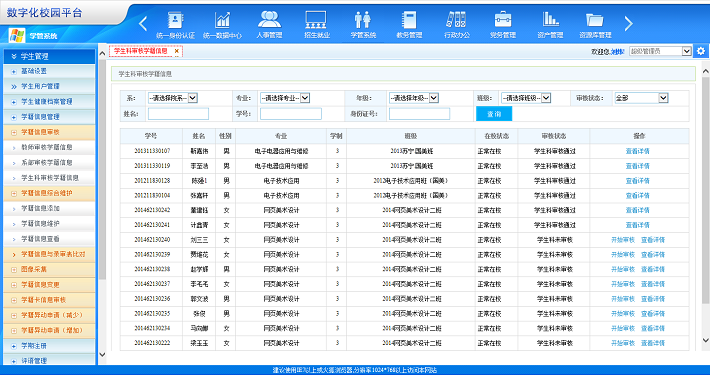Open the 党务管理 briefcase icon
The height and width of the screenshot is (375, 710).
pos(503,20)
